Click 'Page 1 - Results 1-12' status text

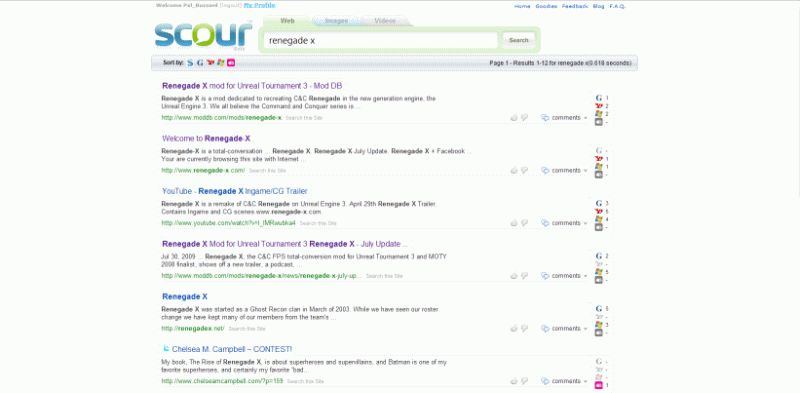(x=560, y=63)
